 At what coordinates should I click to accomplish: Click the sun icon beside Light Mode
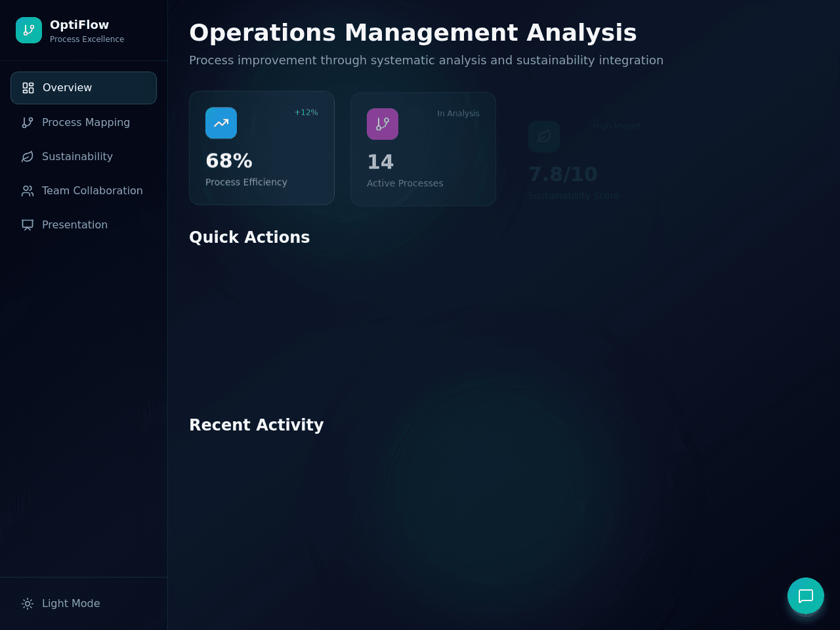pyautogui.click(x=28, y=603)
